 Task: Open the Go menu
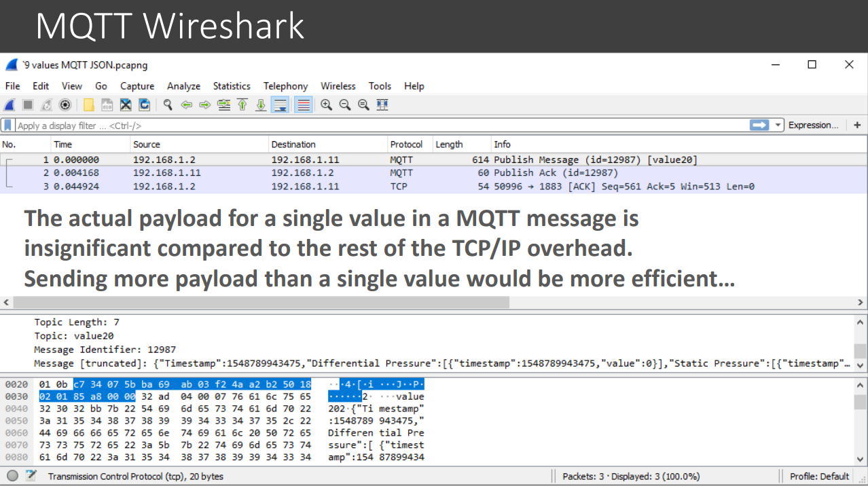pyautogui.click(x=101, y=86)
